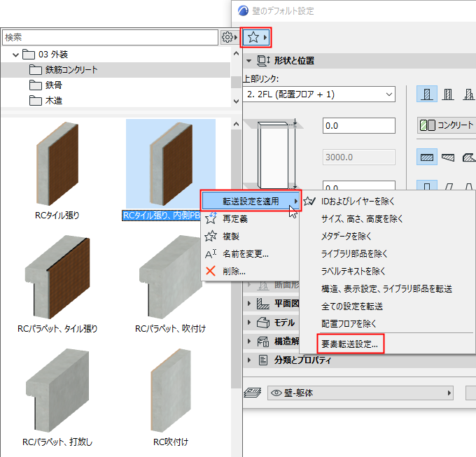The image size is (476, 457).
Task: Collapse the 形状と位置 panel
Action: [249, 61]
